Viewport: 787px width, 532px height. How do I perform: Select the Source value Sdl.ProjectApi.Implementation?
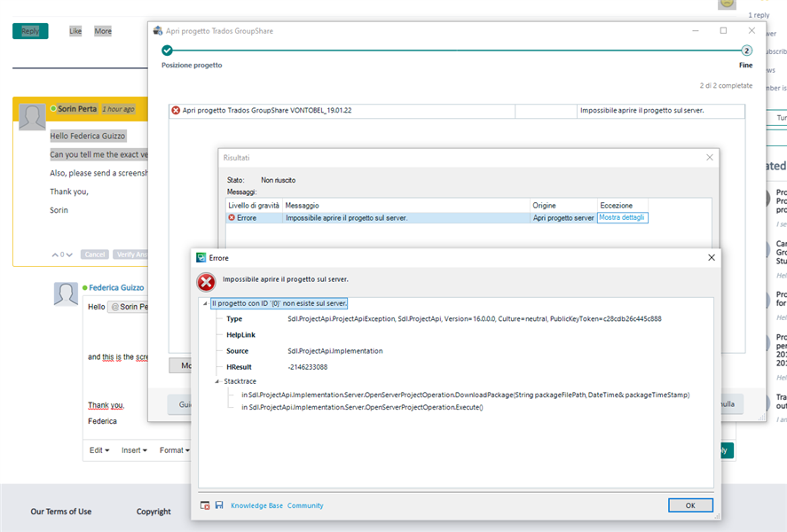point(334,351)
